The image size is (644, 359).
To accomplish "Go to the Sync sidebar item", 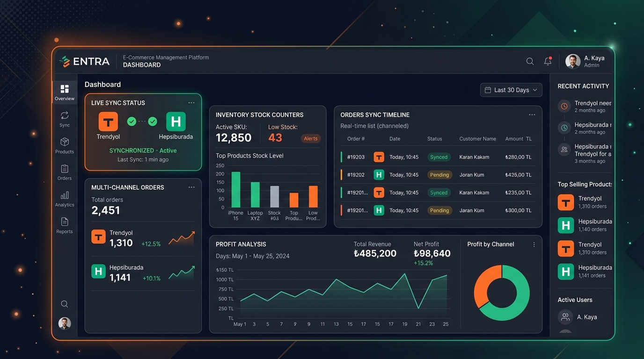I will pyautogui.click(x=65, y=119).
